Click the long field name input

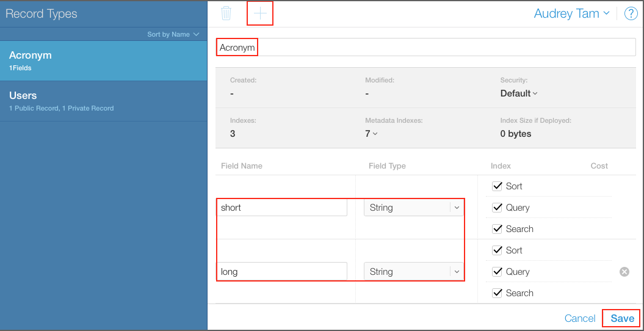tap(282, 271)
